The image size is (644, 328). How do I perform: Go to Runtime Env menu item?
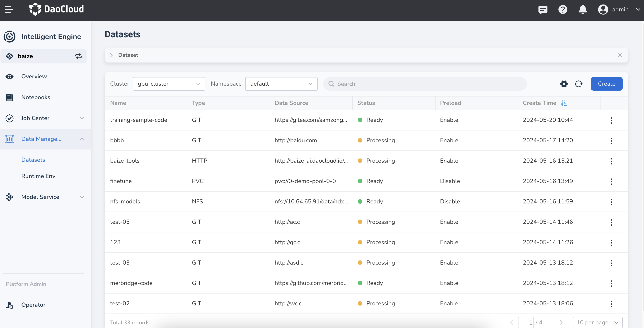click(38, 176)
